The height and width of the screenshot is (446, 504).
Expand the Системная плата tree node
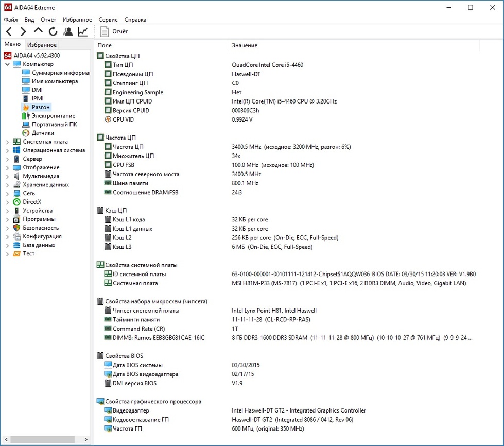pos(7,142)
